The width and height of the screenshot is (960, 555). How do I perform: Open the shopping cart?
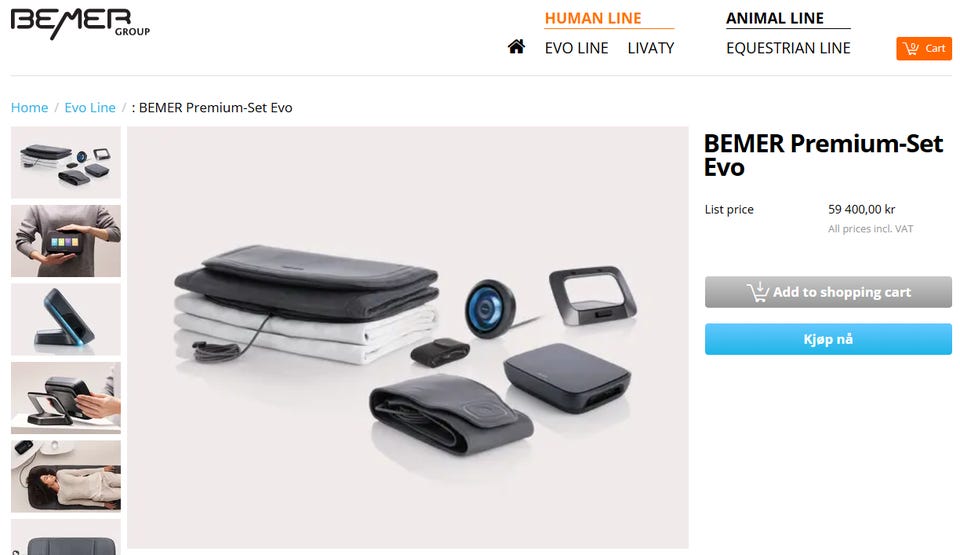click(923, 48)
